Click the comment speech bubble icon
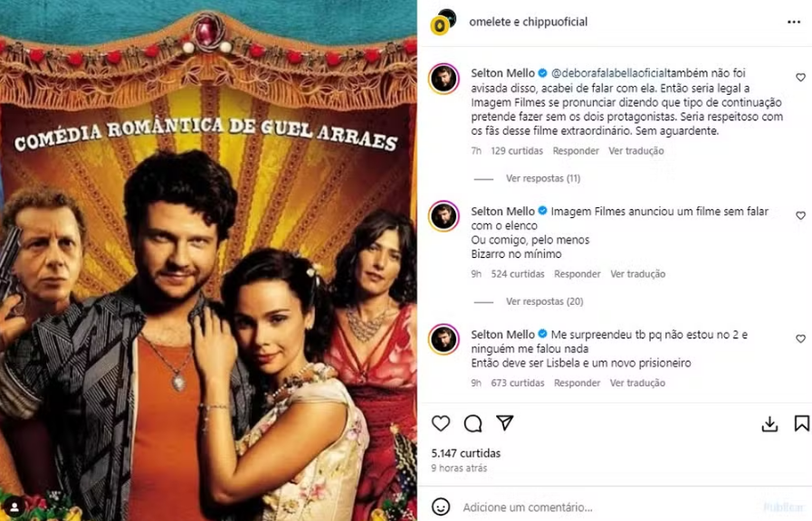Viewport: 812px width, 521px height. (473, 423)
